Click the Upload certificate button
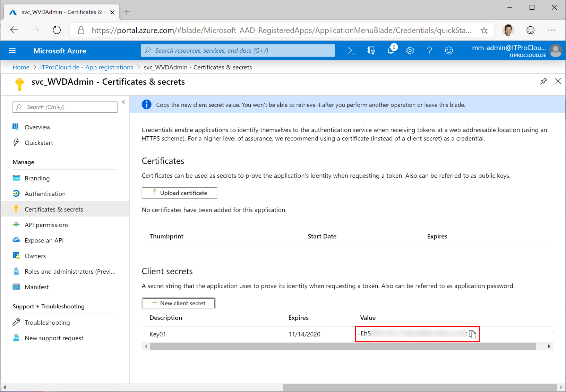 click(179, 193)
